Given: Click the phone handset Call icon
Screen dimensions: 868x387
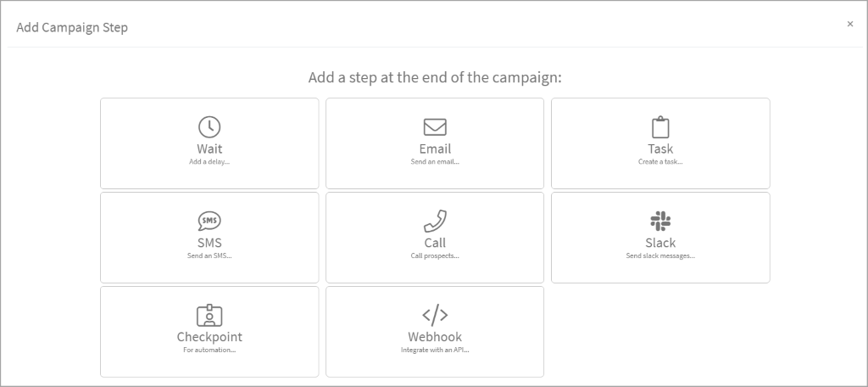Looking at the screenshot, I should point(435,222).
